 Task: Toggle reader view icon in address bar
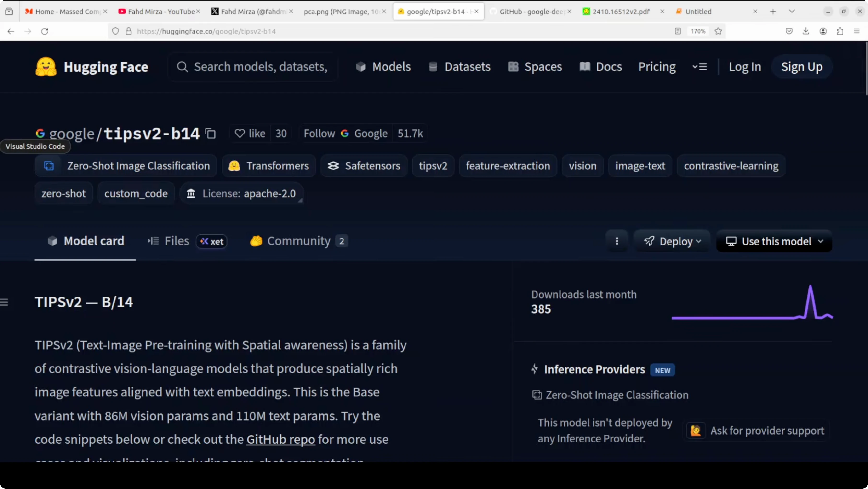pyautogui.click(x=678, y=31)
